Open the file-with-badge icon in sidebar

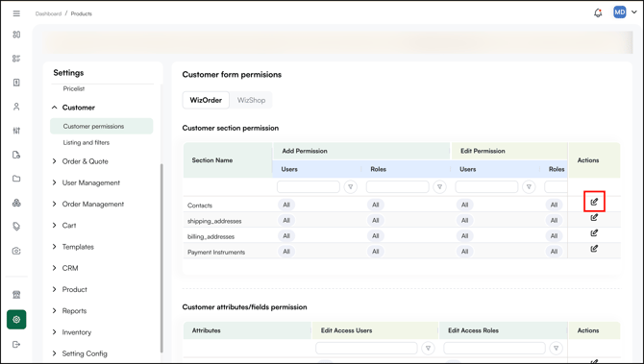coord(16,155)
